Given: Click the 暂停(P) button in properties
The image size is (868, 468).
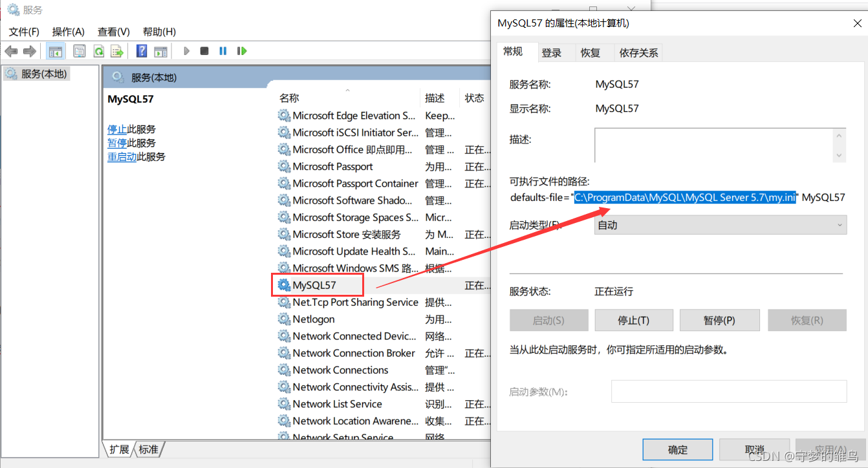Looking at the screenshot, I should click(720, 320).
